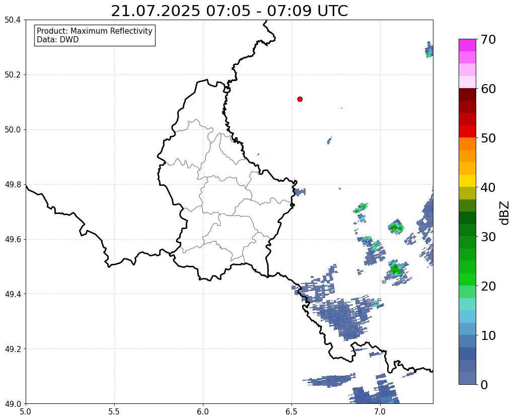Click longitude label 7.0
Screen dimensions: 515x420
tap(380, 411)
